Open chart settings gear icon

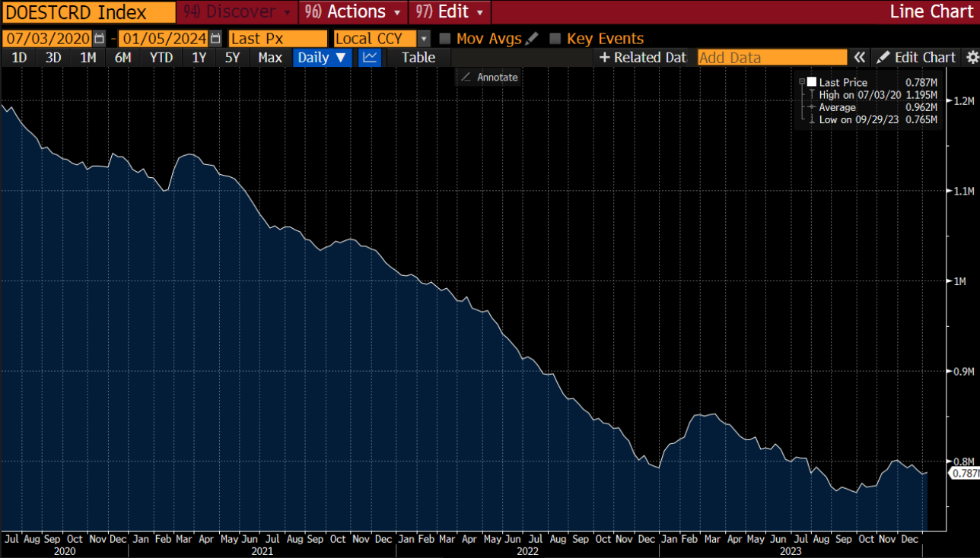[972, 58]
